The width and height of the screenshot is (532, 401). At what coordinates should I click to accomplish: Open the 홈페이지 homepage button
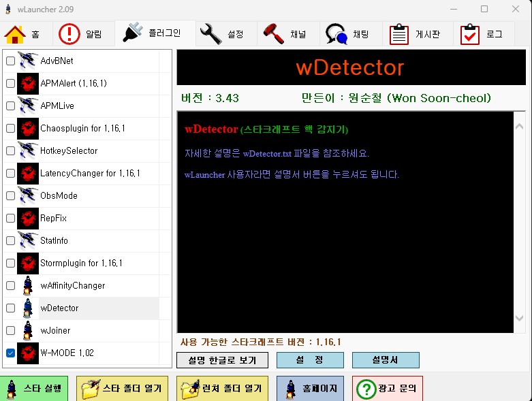click(x=310, y=388)
